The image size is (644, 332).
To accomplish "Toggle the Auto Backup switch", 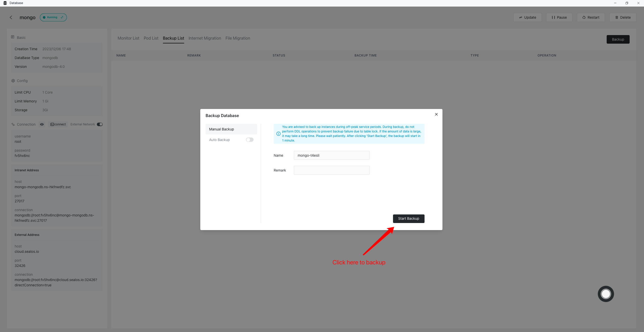I will (249, 140).
